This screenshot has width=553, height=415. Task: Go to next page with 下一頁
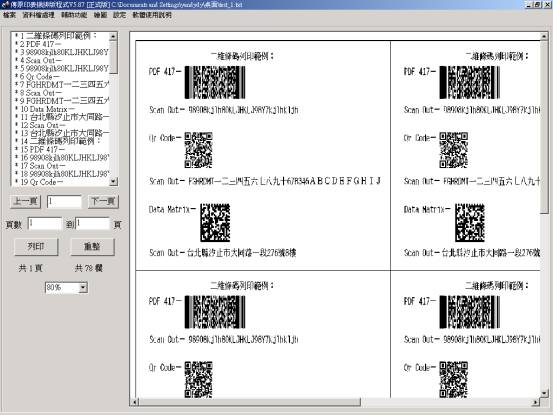[x=103, y=202]
